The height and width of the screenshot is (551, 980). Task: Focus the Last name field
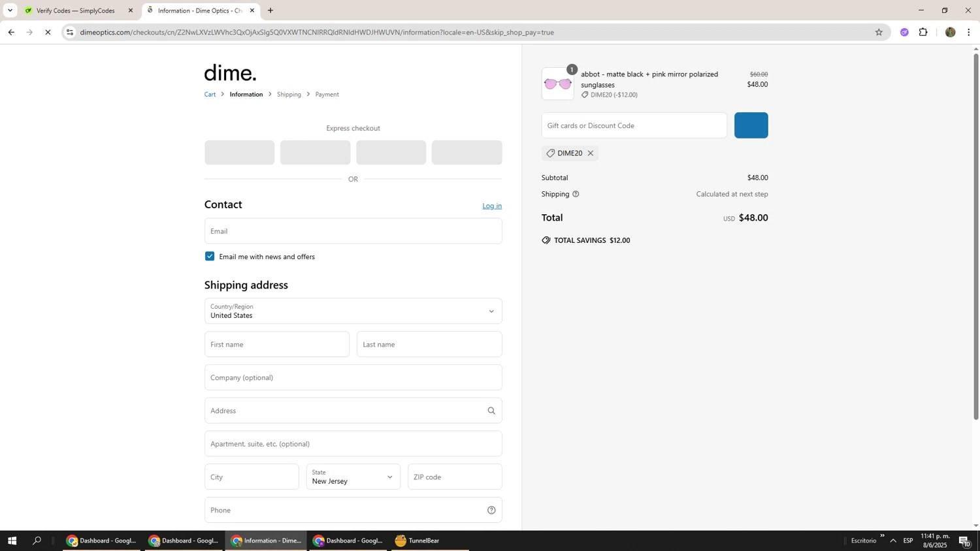pyautogui.click(x=429, y=345)
